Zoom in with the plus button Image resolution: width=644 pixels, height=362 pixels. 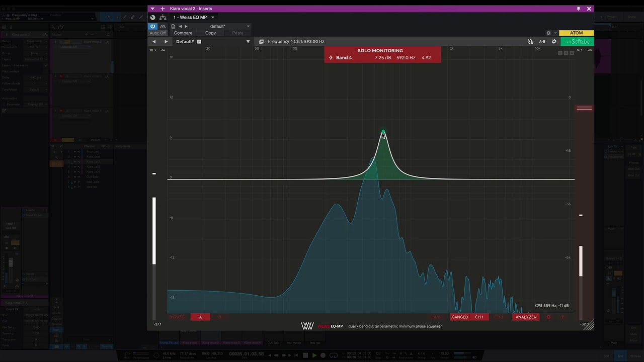point(566,53)
